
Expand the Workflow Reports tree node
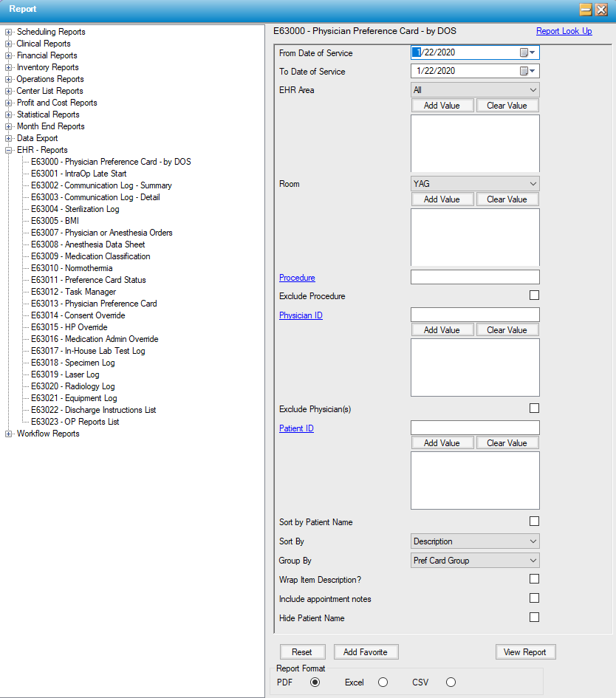point(8,434)
